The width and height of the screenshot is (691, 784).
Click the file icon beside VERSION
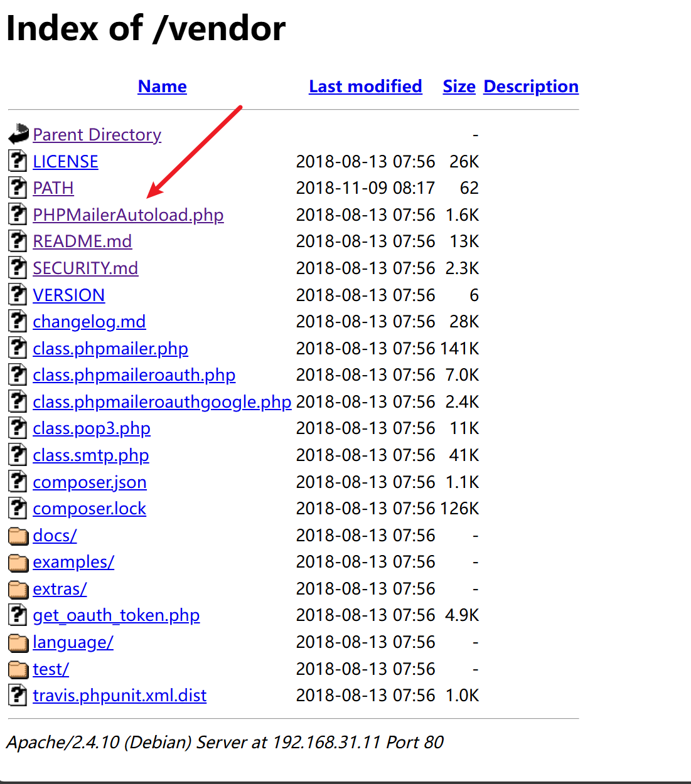[18, 295]
